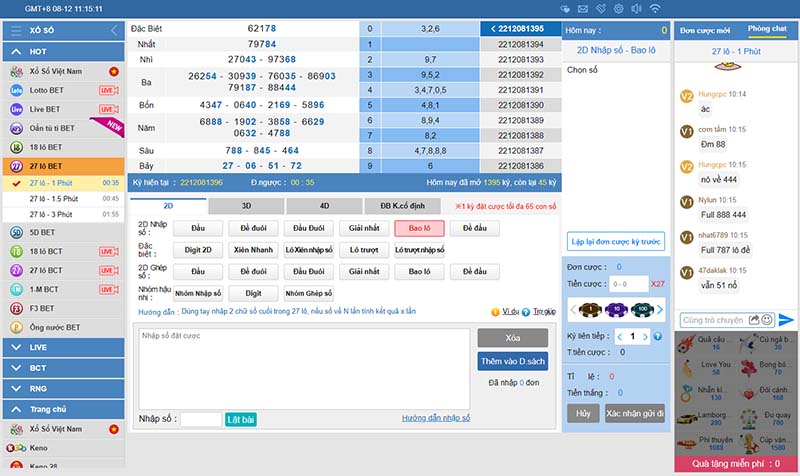The height and width of the screenshot is (476, 800).
Task: Open the XỔ SỐ hamburger menu icon
Action: [x=16, y=31]
